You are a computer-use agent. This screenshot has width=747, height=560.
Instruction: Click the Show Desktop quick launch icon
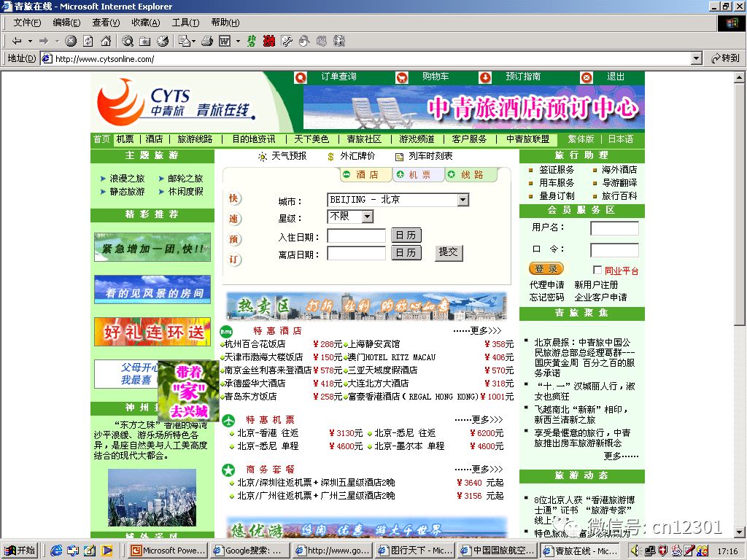(90, 551)
